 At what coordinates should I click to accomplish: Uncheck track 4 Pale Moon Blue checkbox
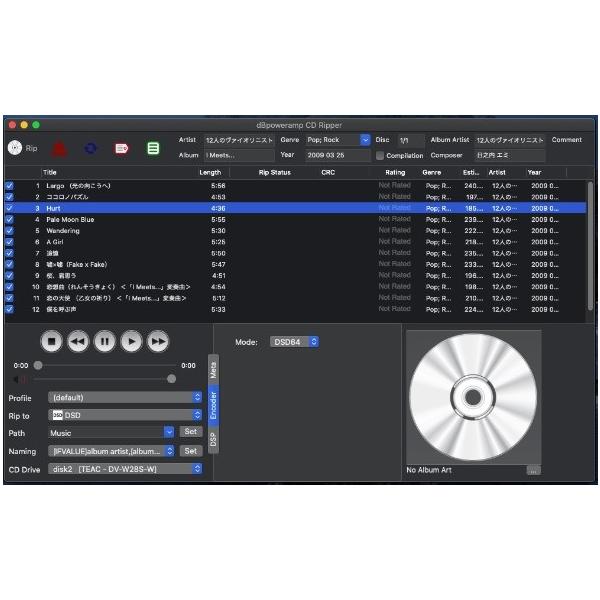point(10,219)
